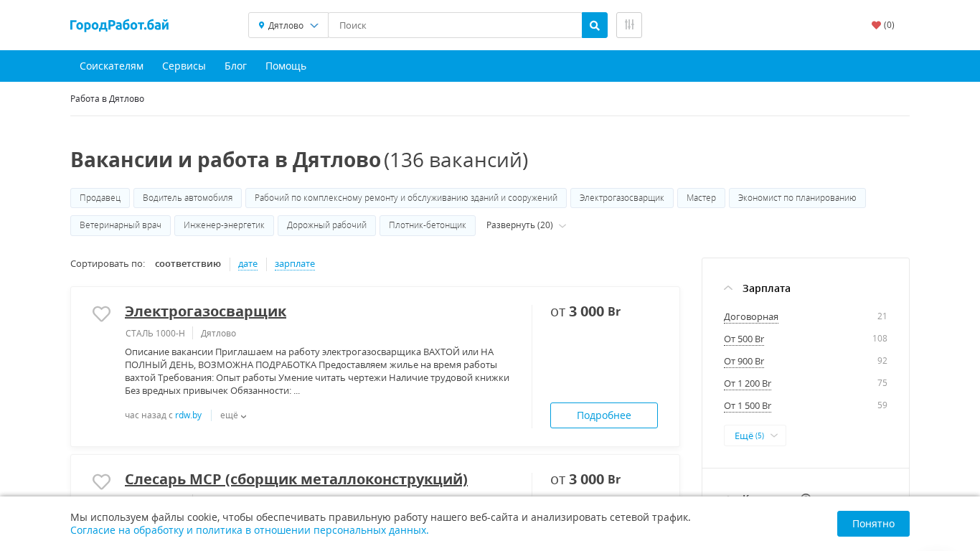Screen dimensions: 980x551
Task: Click the ГородРабот.бай logo
Action: [120, 25]
